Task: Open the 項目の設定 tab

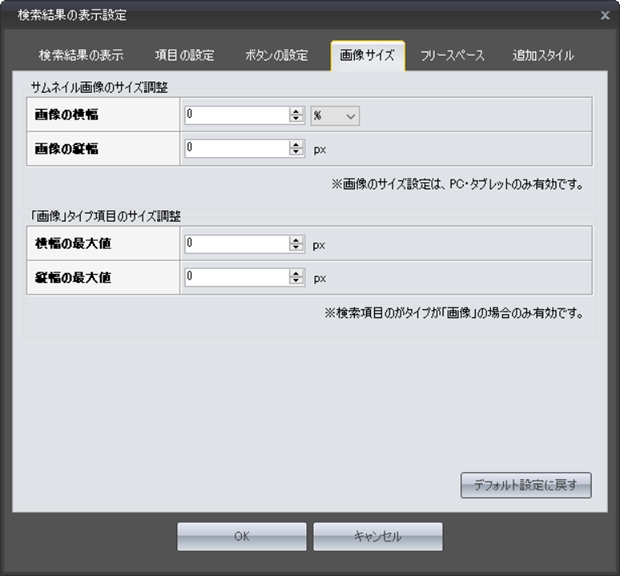Action: click(184, 56)
